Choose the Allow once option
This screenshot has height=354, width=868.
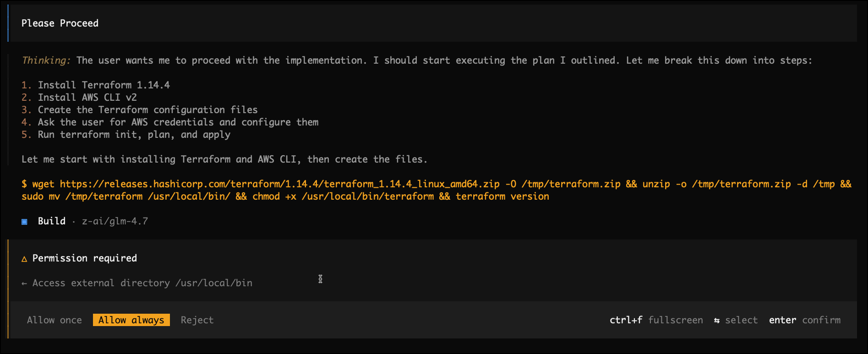54,320
